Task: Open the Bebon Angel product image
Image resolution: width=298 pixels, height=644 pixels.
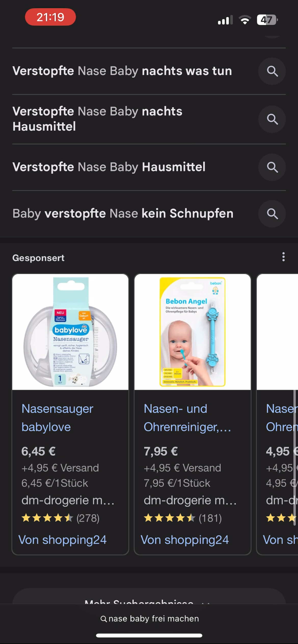Action: click(193, 332)
